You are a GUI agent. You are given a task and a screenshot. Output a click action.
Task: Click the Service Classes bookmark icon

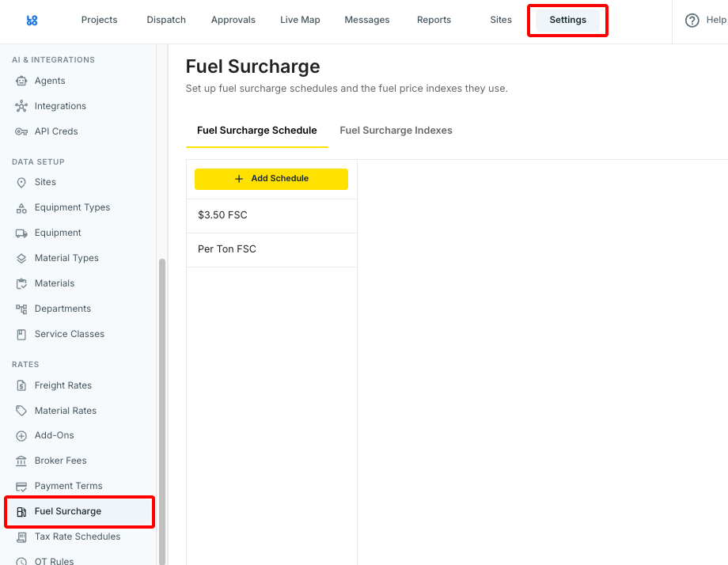21,334
